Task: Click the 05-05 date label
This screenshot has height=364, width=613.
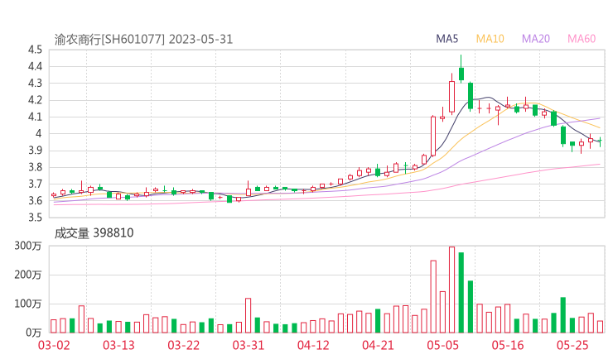Action: 443,346
